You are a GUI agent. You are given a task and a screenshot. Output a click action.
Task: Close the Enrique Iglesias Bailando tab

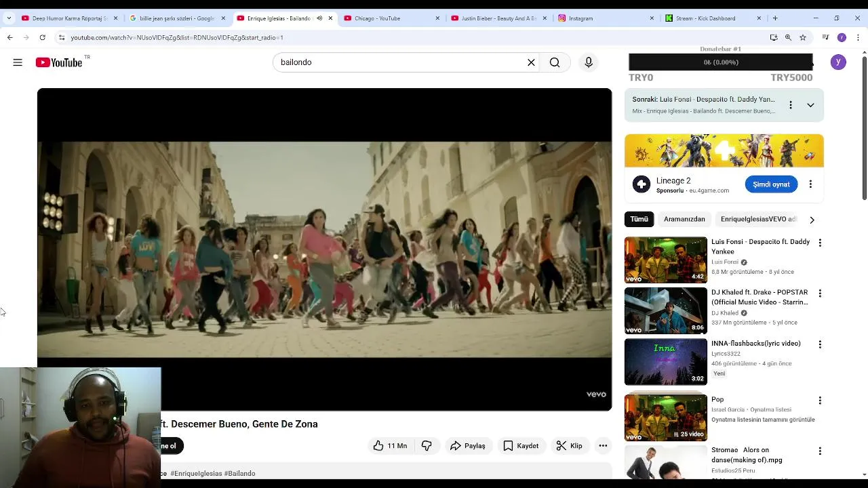pyautogui.click(x=330, y=18)
